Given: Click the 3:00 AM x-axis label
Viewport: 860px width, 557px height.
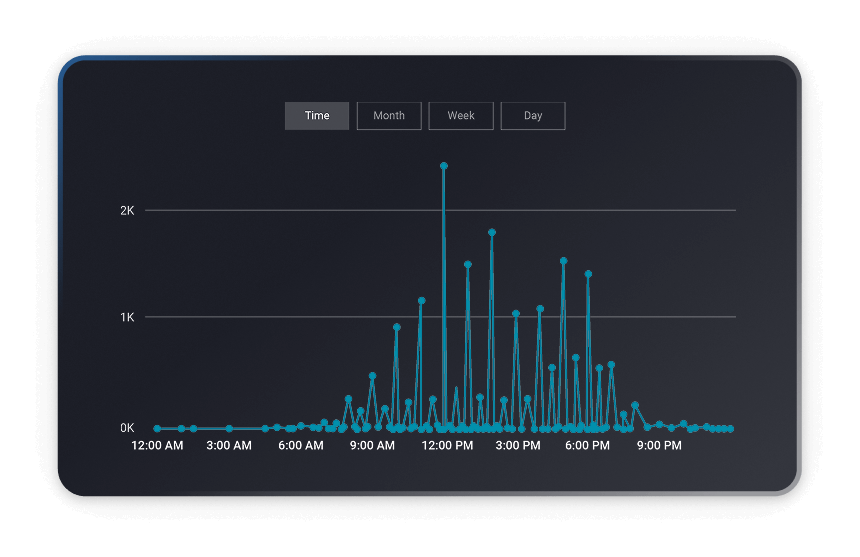Looking at the screenshot, I should [x=229, y=446].
